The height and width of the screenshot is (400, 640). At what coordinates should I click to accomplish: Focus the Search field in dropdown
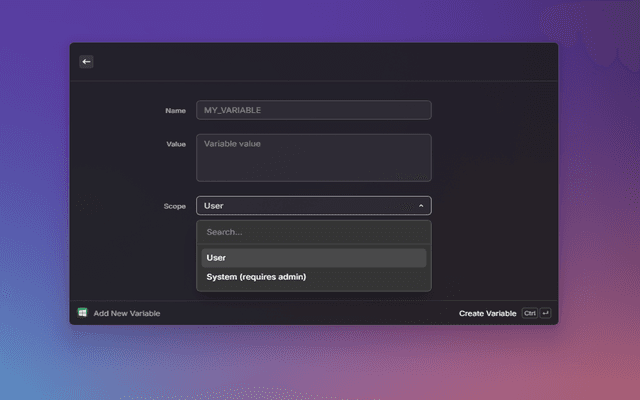coord(314,232)
